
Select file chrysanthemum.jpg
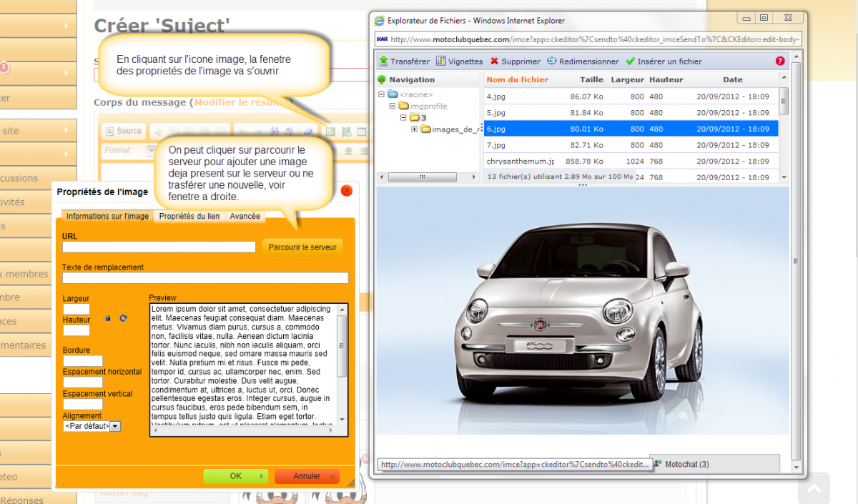tap(631, 162)
